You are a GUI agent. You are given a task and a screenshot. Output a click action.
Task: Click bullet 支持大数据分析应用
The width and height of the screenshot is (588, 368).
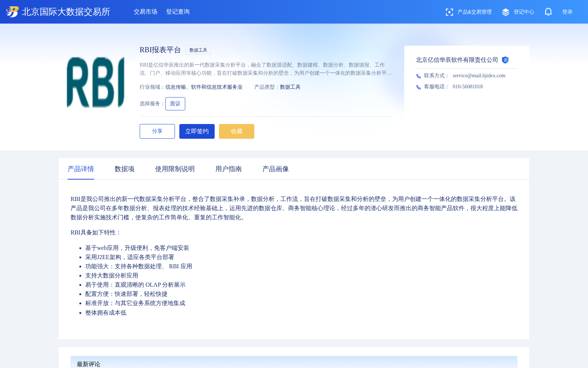coord(112,276)
